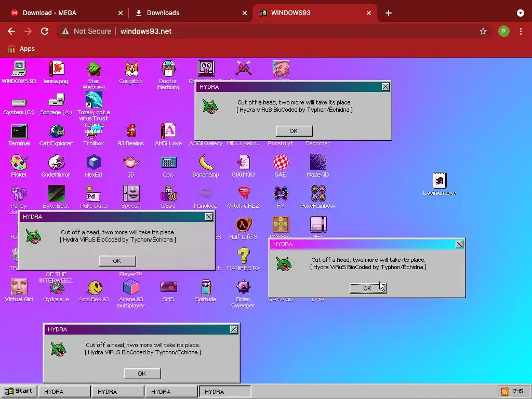The image size is (532, 399).
Task: Open the G80.M3U playlist file
Action: point(243,166)
